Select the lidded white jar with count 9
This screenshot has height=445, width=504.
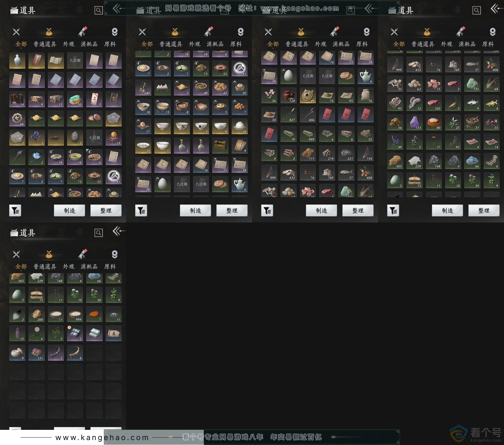(17, 353)
